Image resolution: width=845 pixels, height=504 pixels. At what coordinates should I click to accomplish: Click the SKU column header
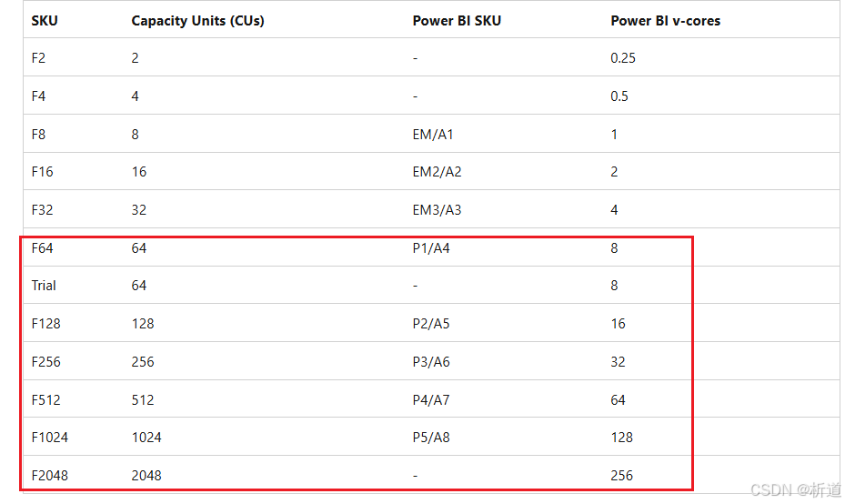coord(45,20)
